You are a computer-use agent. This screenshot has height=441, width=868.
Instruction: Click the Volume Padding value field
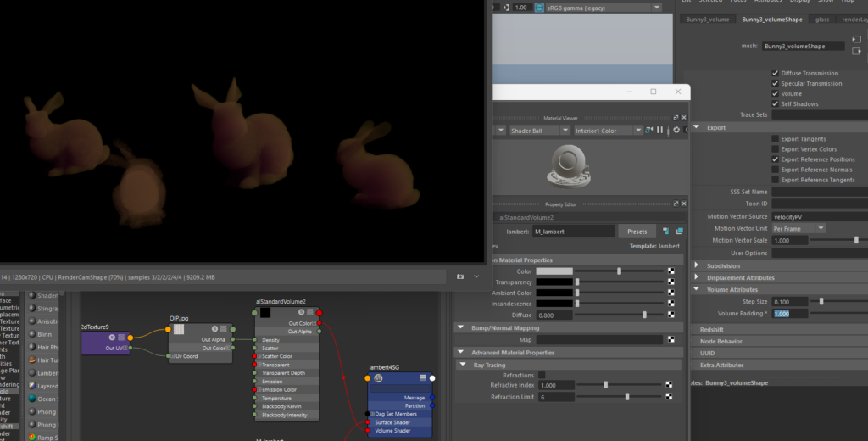(789, 314)
